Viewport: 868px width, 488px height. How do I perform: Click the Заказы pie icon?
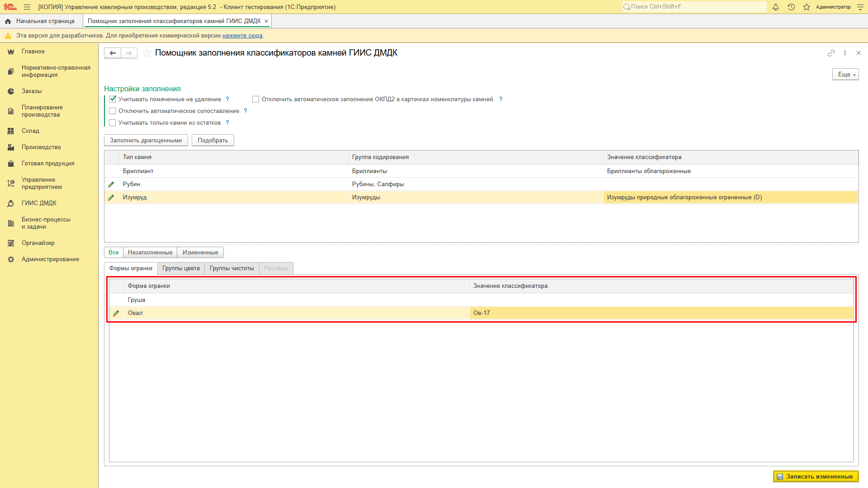tap(11, 91)
